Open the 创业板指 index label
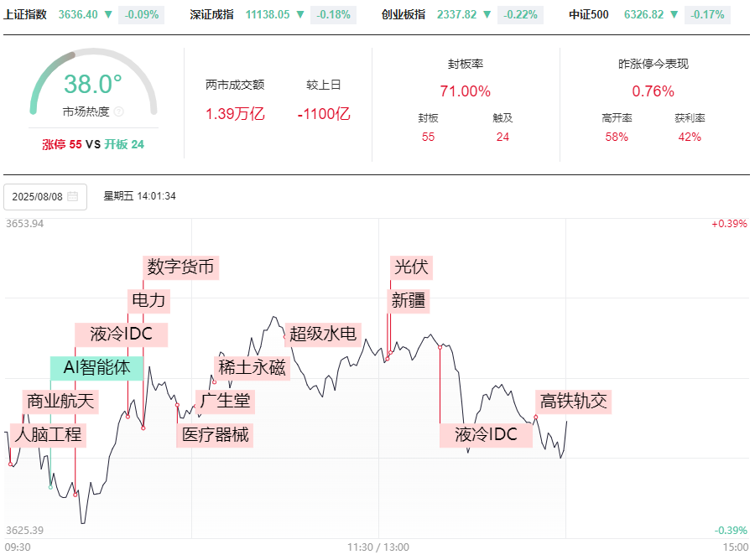This screenshot has height=560, width=755. [x=404, y=14]
